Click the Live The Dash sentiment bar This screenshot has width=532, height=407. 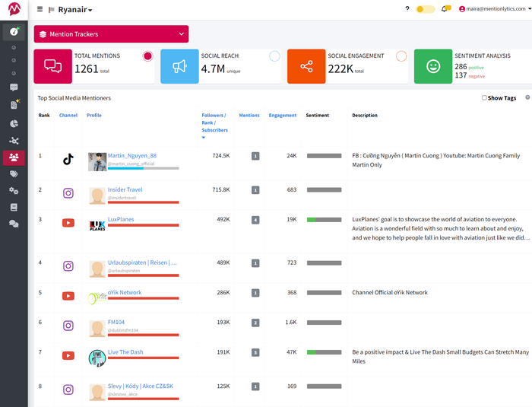(324, 352)
